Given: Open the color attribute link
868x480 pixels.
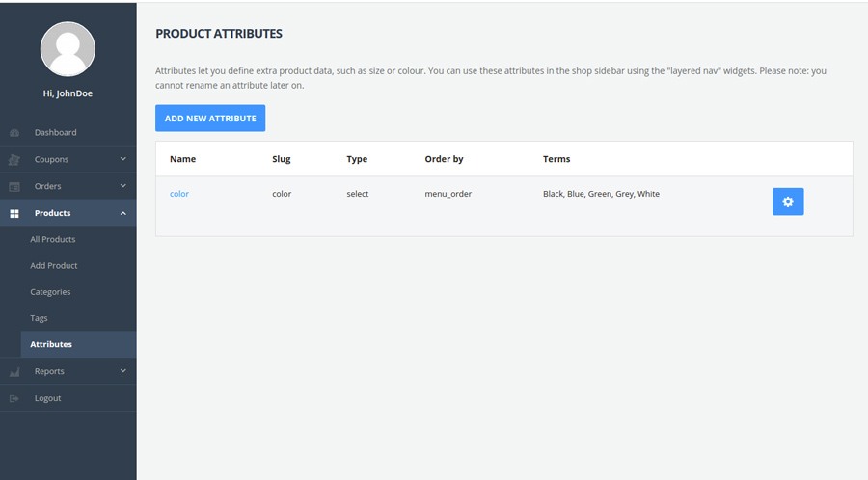Looking at the screenshot, I should coord(179,194).
